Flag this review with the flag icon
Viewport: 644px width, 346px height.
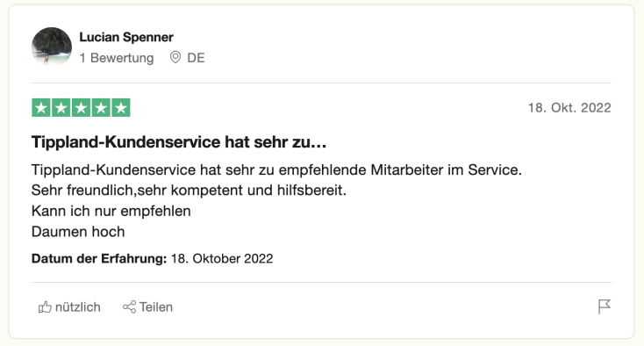click(605, 306)
